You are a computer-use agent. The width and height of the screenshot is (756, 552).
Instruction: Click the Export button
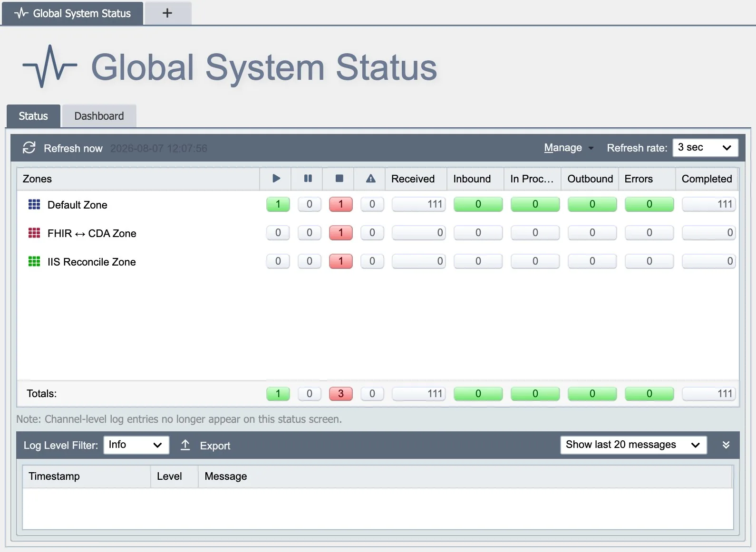(205, 446)
